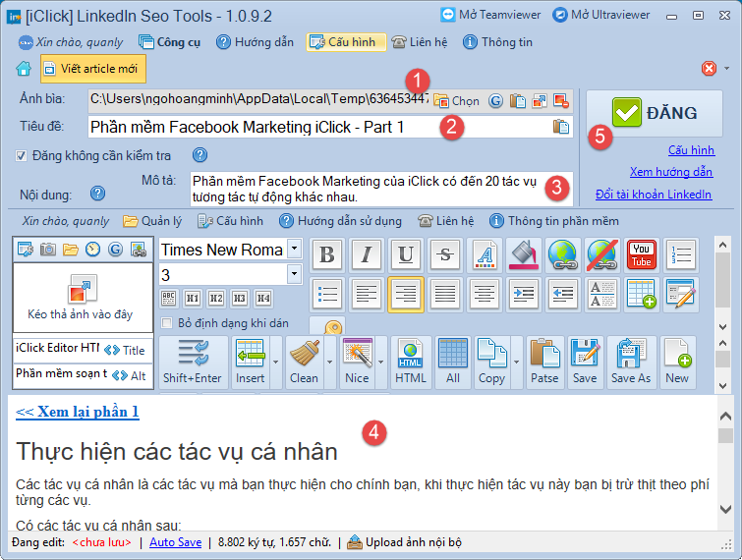
Task: Open the Công cụ menu
Action: tap(170, 42)
